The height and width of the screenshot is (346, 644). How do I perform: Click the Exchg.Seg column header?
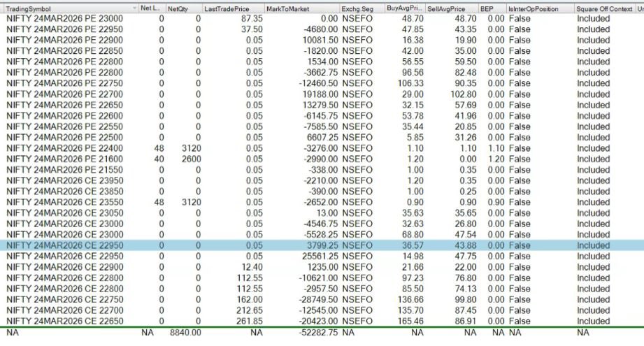pos(357,8)
